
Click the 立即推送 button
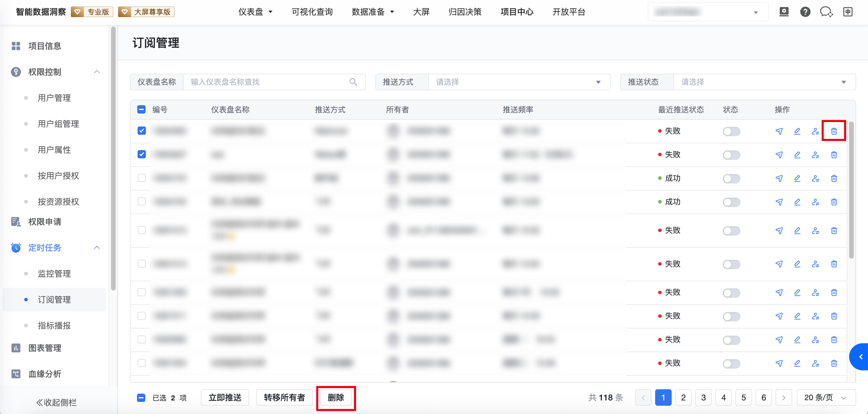pos(225,397)
